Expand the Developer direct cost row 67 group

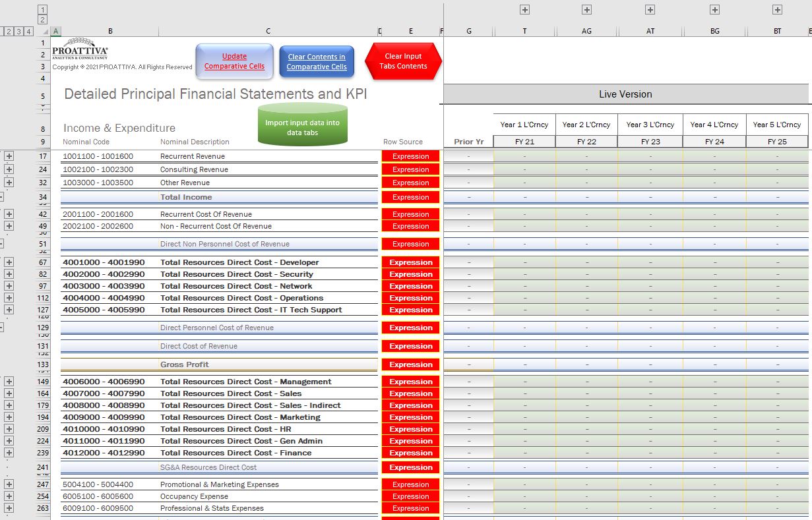click(9, 262)
